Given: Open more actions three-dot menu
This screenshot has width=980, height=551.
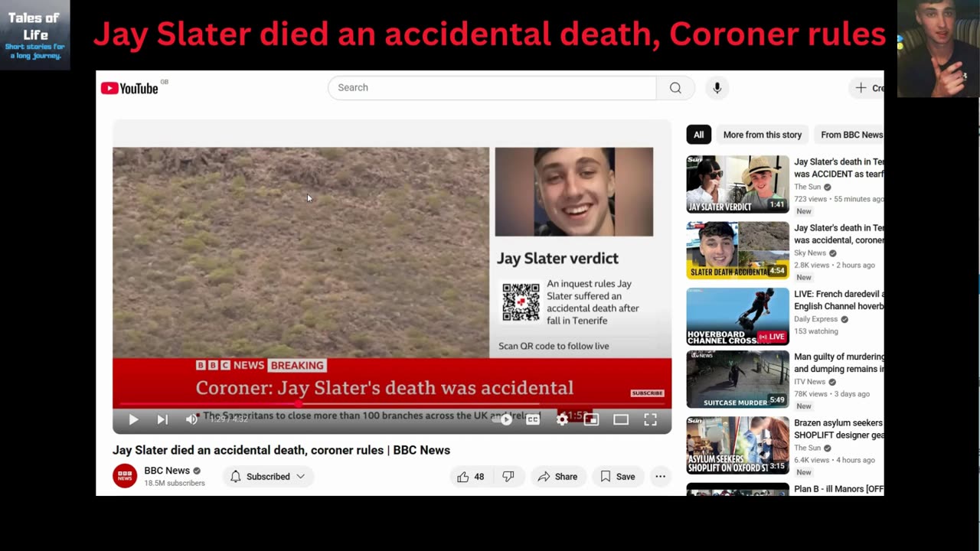Looking at the screenshot, I should (x=660, y=477).
